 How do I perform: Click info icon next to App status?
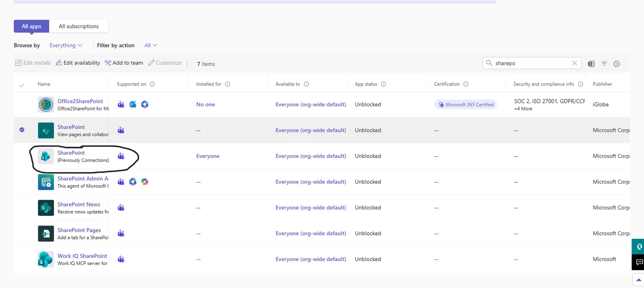pos(384,84)
